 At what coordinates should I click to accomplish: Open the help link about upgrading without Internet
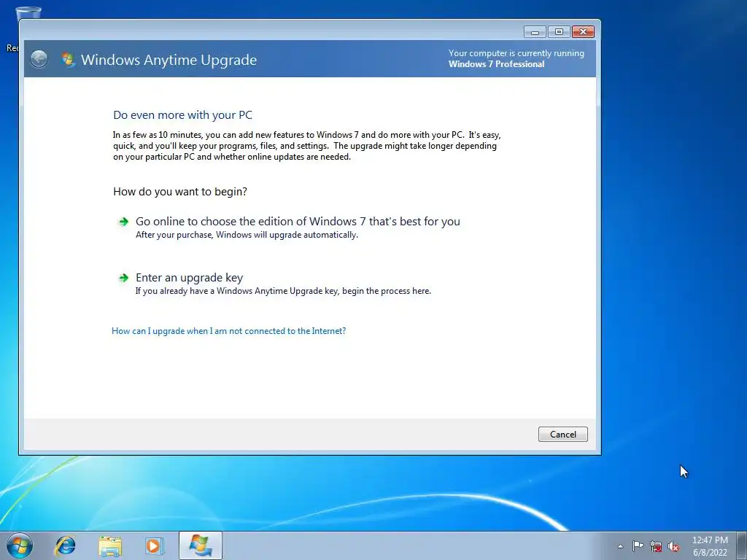(228, 331)
